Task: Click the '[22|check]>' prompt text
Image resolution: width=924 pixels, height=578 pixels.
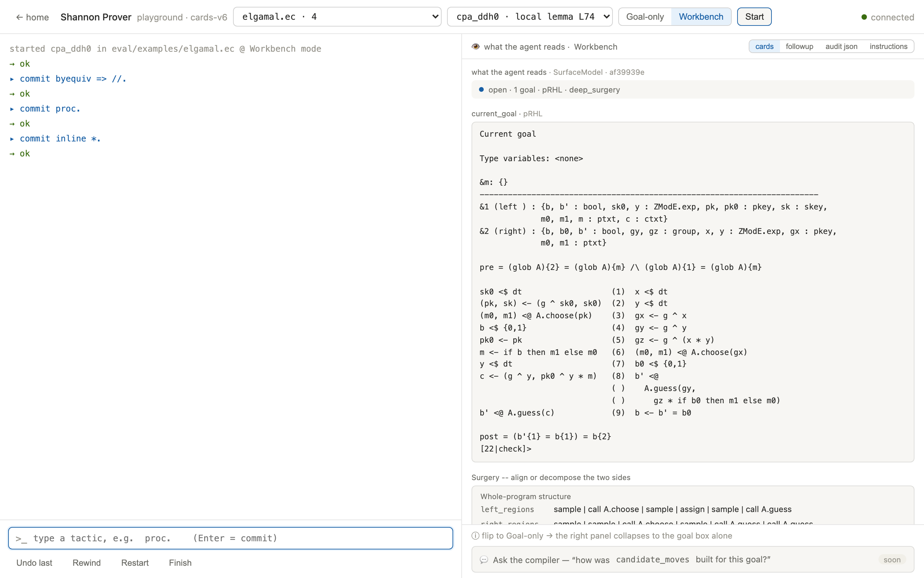Action: (505, 449)
